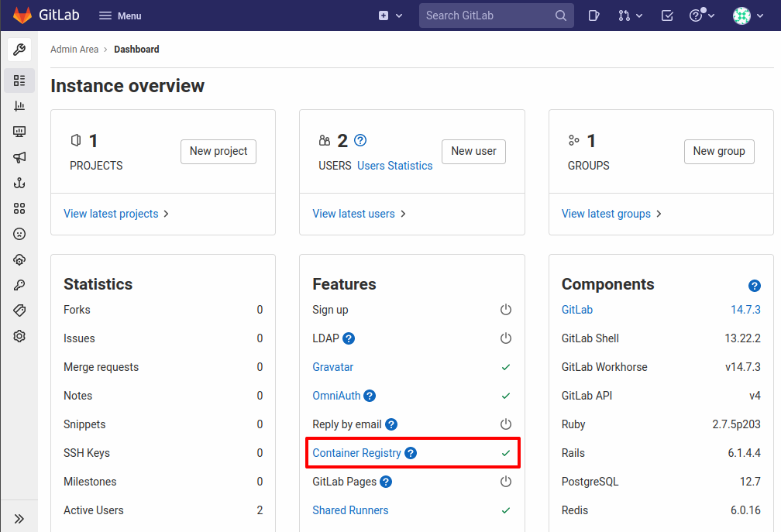Open Abuse Reports face icon

[19, 234]
